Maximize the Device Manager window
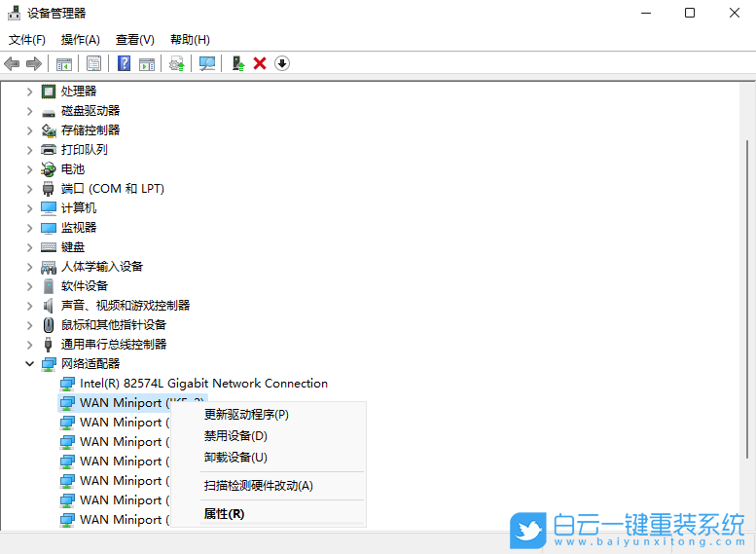Screen dimensions: 756x554 click(690, 13)
